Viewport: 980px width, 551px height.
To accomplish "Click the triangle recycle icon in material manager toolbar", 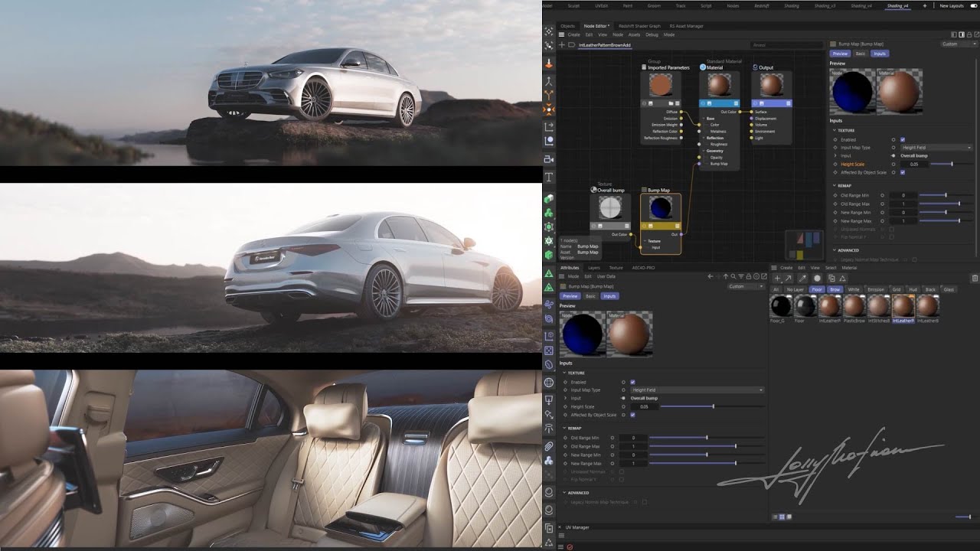I will (x=842, y=279).
